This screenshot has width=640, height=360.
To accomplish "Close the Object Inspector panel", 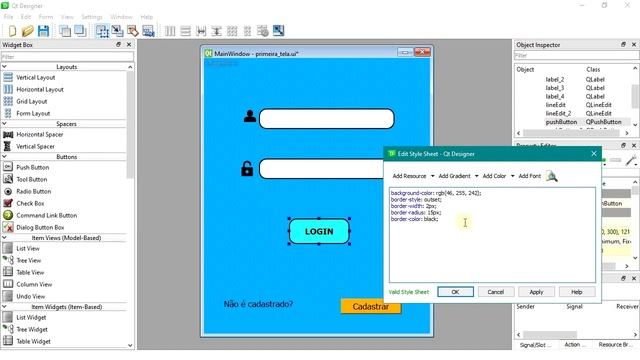I will (634, 44).
